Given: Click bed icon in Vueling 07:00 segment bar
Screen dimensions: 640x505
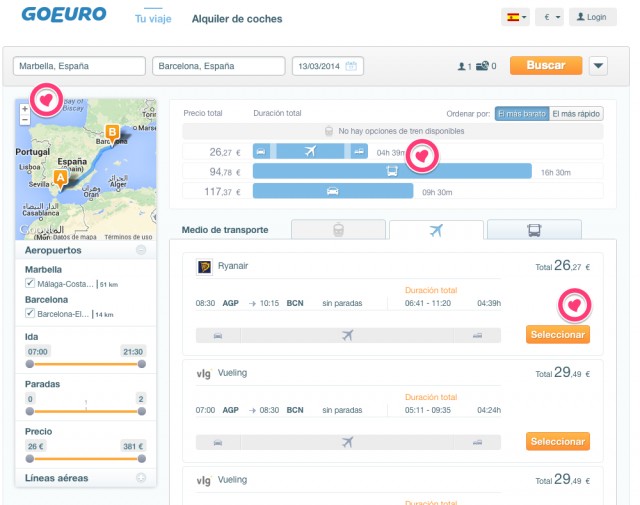Looking at the screenshot, I should pos(477,443).
